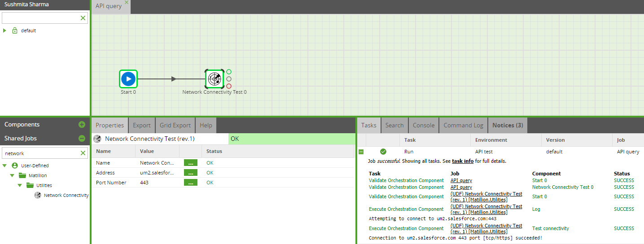Open the Properties tab
The height and width of the screenshot is (244, 644).
click(110, 126)
